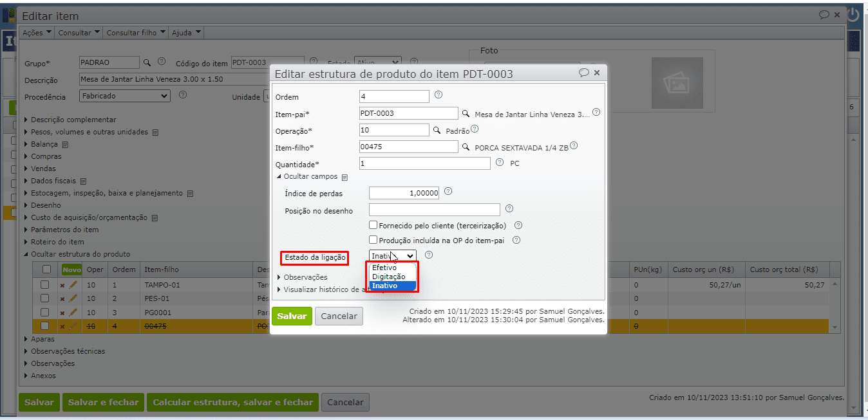The image size is (868, 420).
Task: Tick the checkbox for the PG0001 row
Action: (45, 313)
